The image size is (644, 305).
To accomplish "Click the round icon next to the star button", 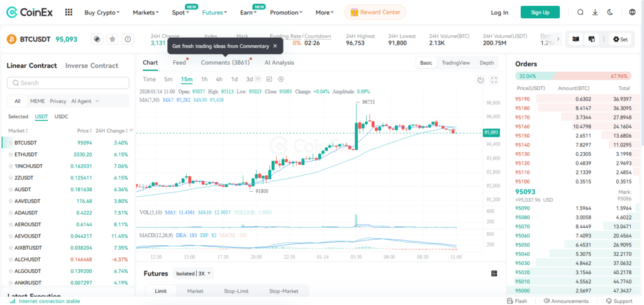I will (97, 40).
